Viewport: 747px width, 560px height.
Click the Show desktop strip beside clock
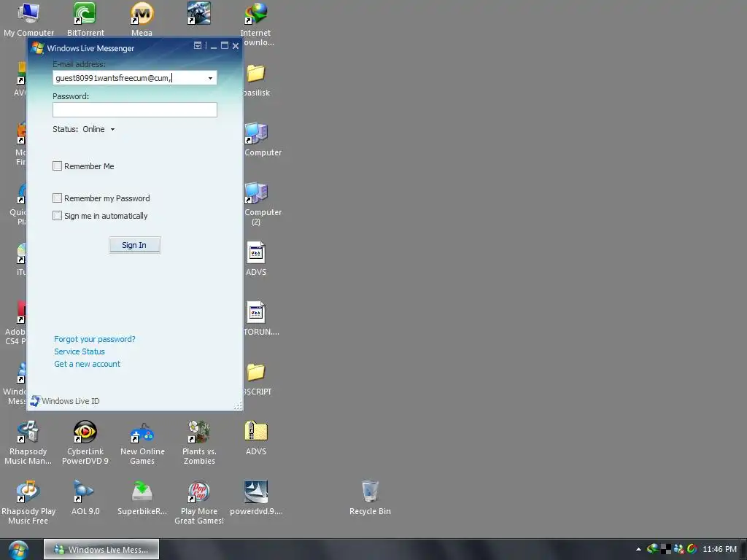[x=743, y=550]
